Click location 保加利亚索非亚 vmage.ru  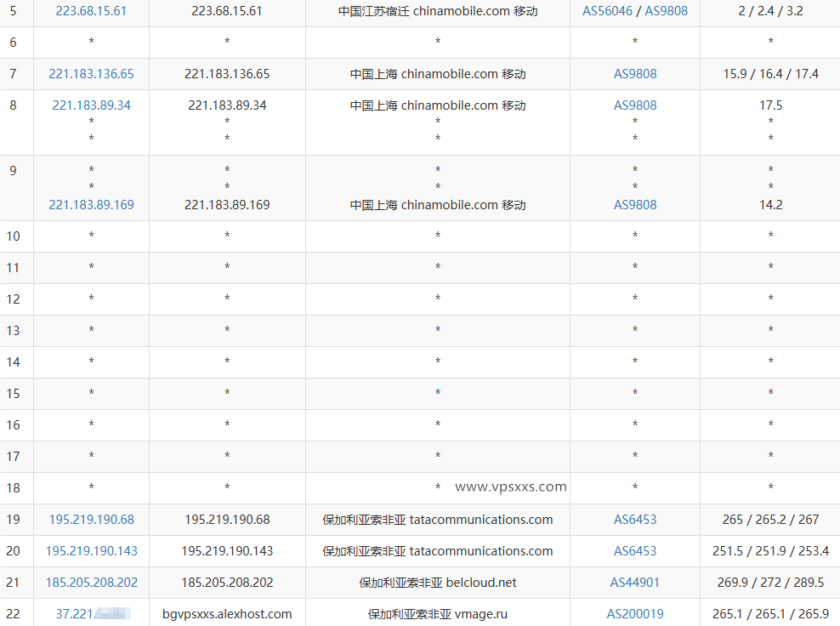click(438, 614)
